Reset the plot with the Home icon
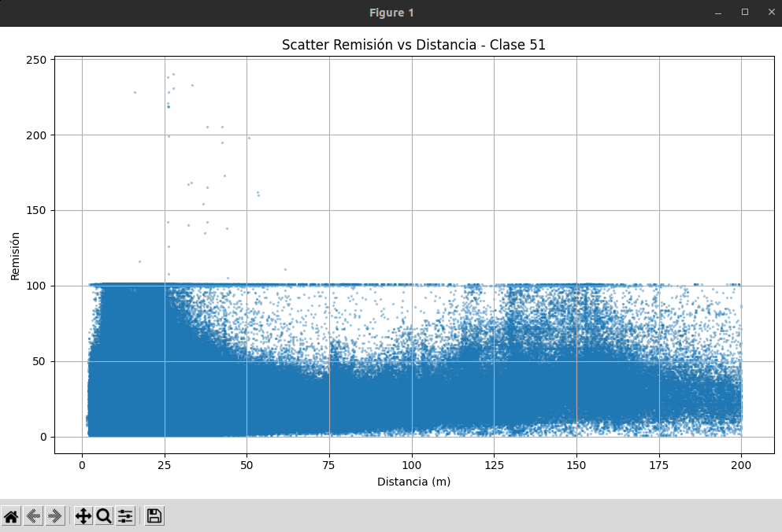 pyautogui.click(x=11, y=516)
